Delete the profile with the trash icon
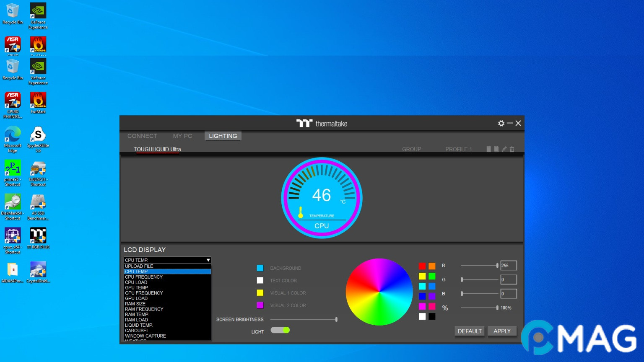 [512, 149]
